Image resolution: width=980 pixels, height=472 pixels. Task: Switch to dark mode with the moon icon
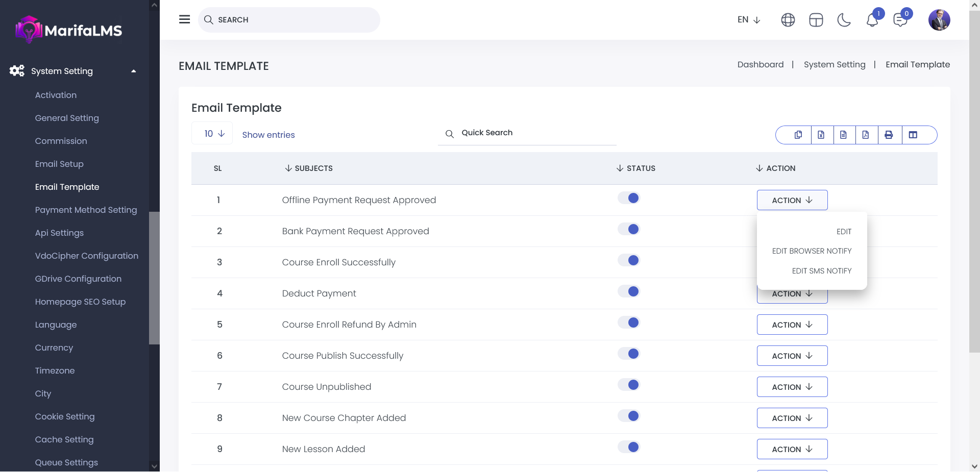844,20
